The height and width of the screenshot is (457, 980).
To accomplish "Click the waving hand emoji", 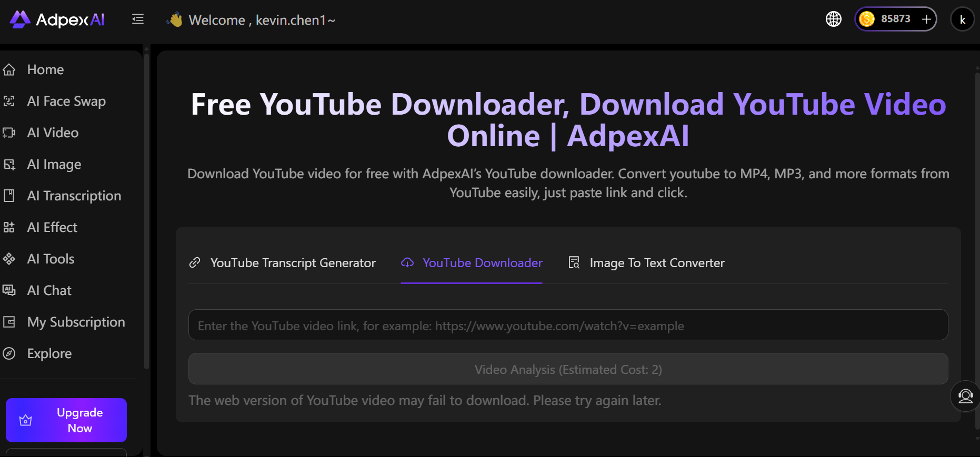I will pyautogui.click(x=174, y=19).
